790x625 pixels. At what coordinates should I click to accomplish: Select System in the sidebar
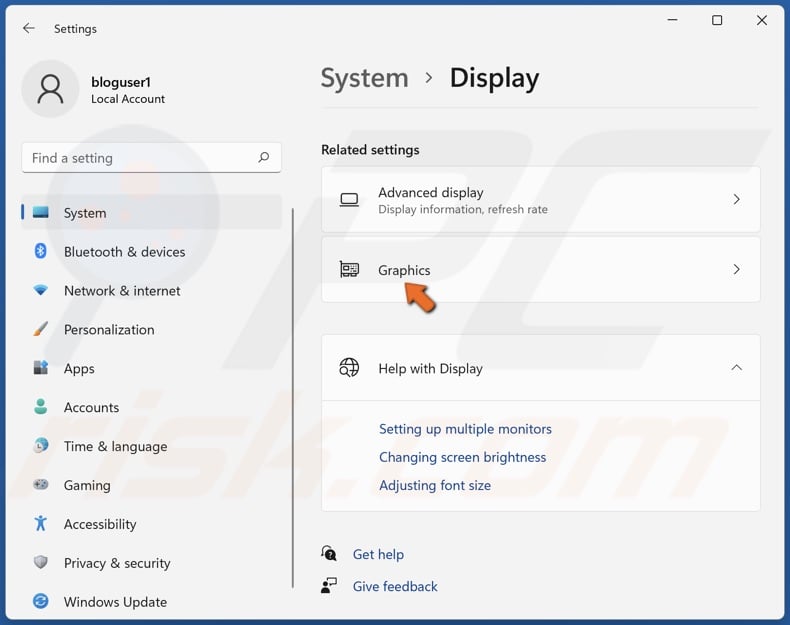pos(152,213)
